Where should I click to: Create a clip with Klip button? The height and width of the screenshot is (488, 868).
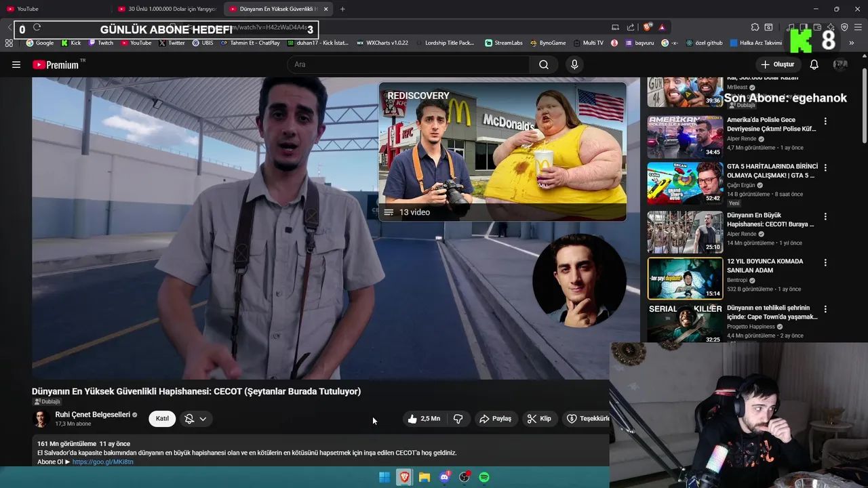click(x=539, y=419)
